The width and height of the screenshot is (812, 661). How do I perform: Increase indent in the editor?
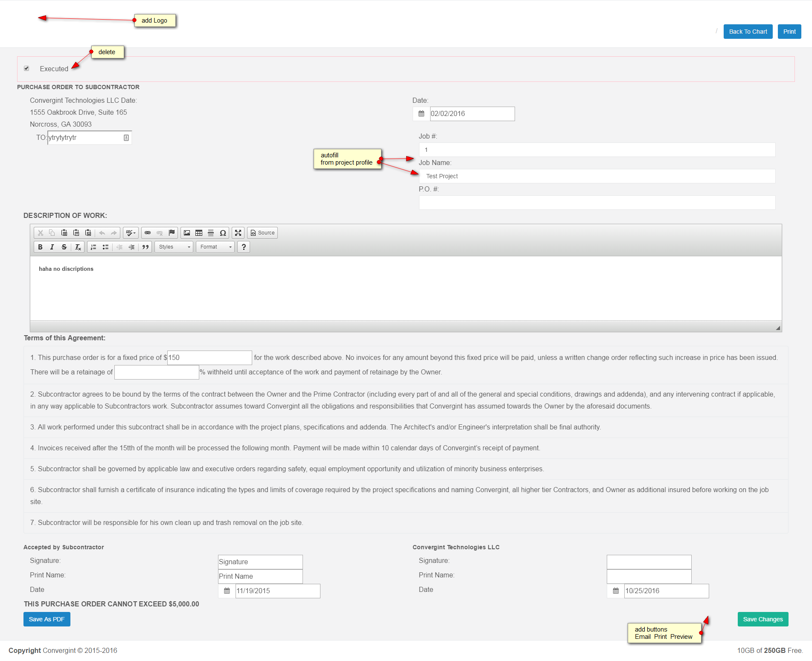[131, 247]
